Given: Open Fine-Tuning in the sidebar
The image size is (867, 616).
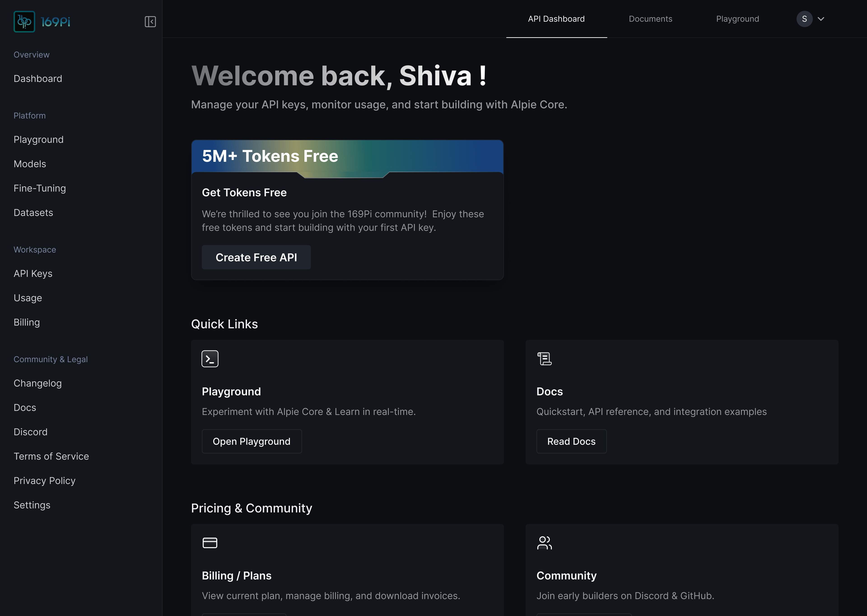Looking at the screenshot, I should [x=40, y=188].
